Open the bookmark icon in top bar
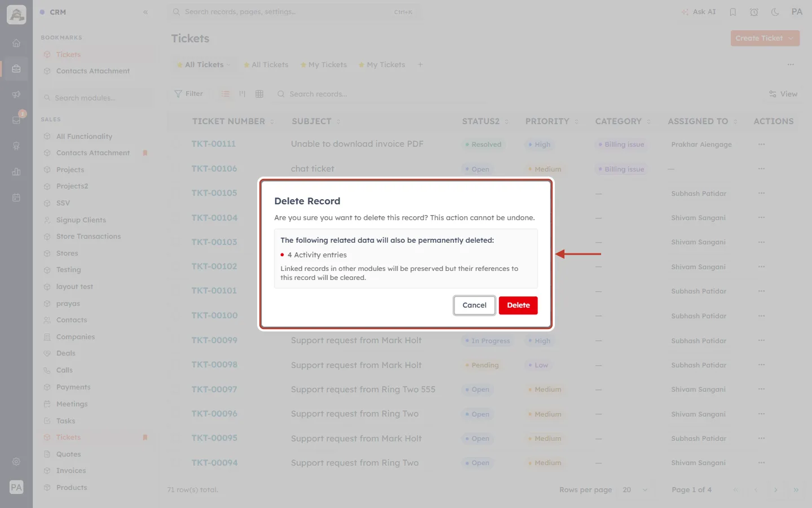This screenshot has width=812, height=508. (733, 12)
